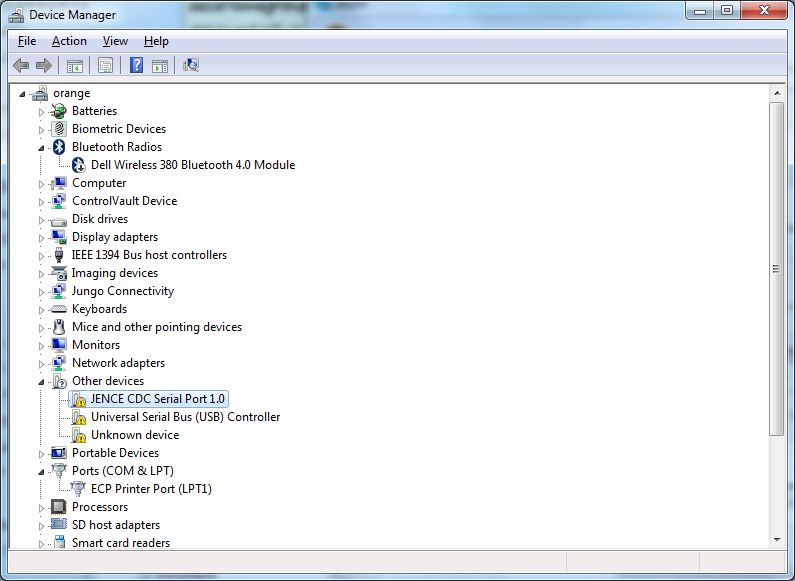795x581 pixels.
Task: Click the vertical scrollbar thumb
Action: point(777,268)
